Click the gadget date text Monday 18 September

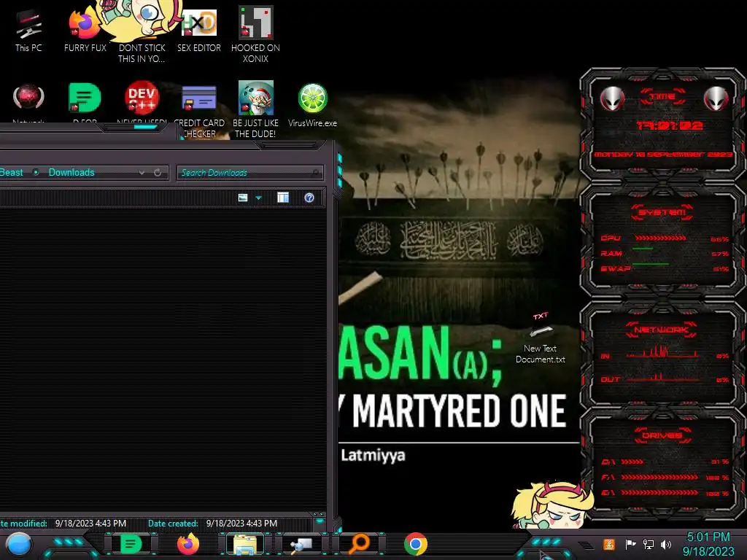662,155
